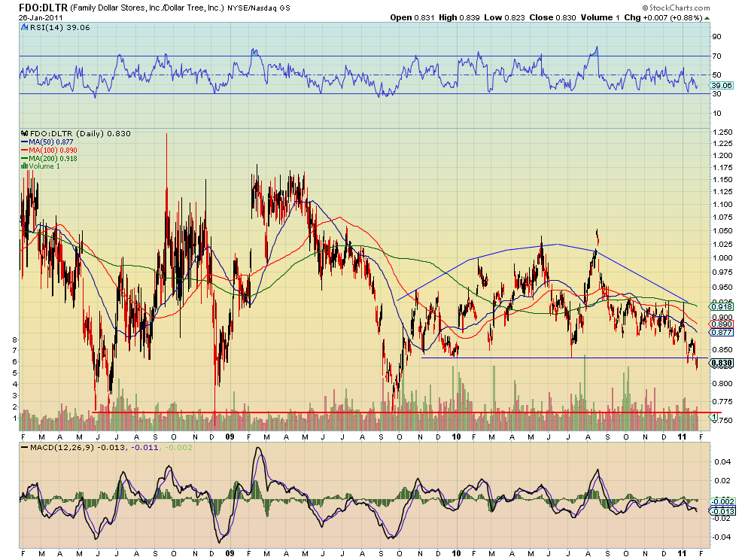Click the volume tag 1 near 0.750
Viewport: 745px width, 560px height.
click(713, 416)
